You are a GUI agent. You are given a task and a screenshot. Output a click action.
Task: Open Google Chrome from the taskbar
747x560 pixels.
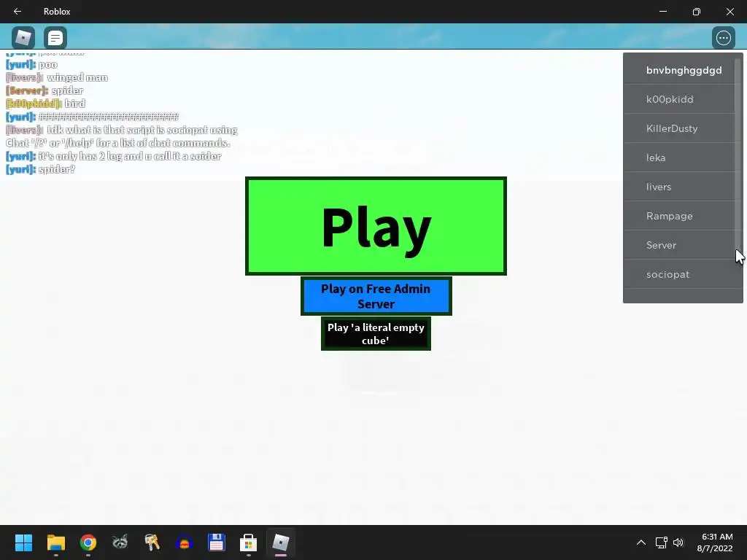(x=88, y=542)
